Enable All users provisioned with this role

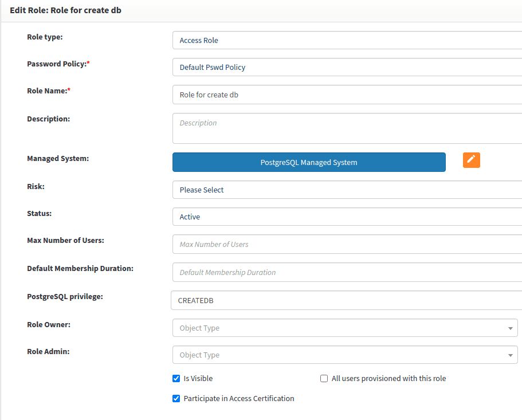click(324, 379)
